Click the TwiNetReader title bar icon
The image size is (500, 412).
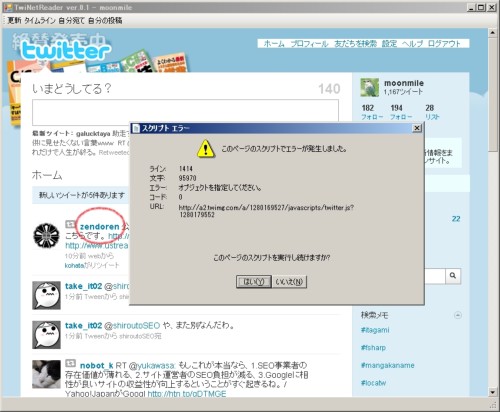pyautogui.click(x=8, y=7)
